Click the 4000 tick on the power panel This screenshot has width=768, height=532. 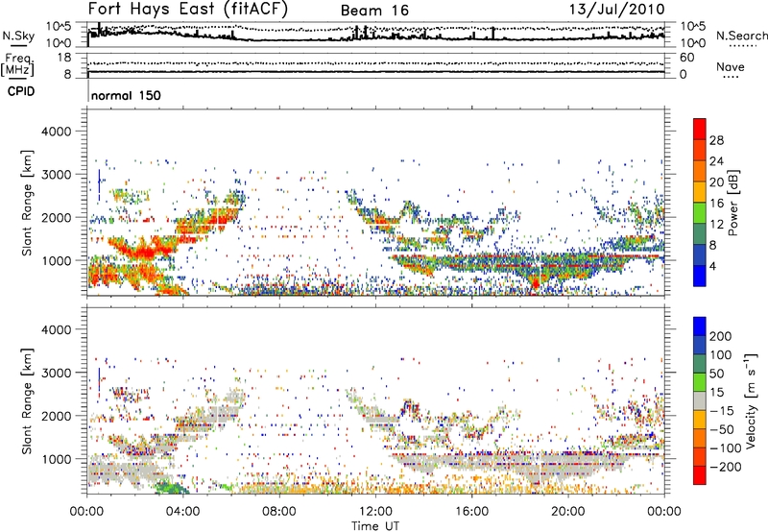pyautogui.click(x=57, y=132)
